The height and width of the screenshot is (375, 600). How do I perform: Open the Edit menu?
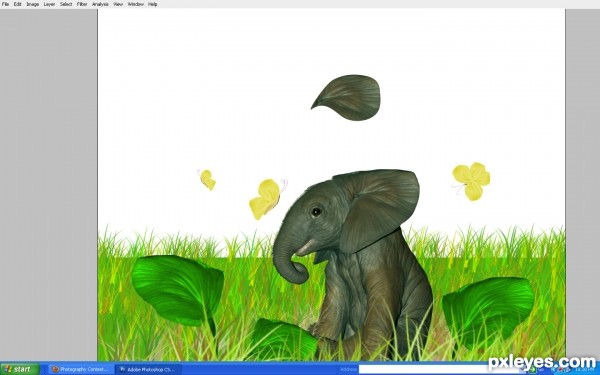[18, 4]
